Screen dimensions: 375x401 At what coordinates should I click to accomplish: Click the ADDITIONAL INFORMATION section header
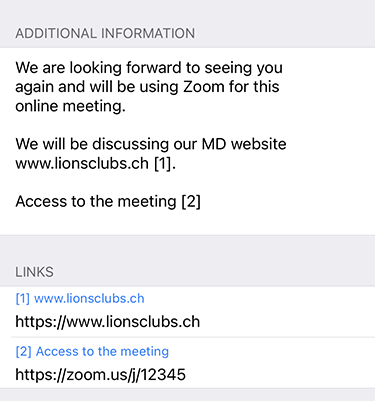[105, 33]
